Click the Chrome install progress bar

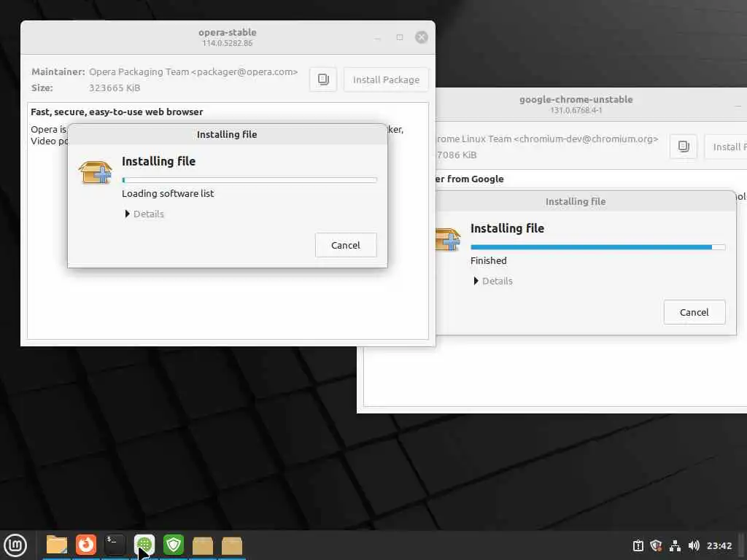[598, 247]
